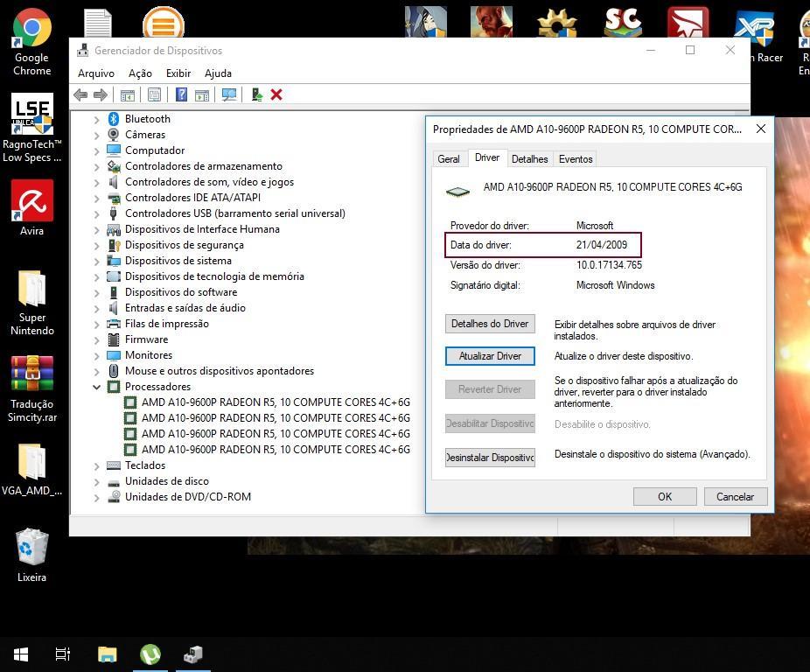Click the Help question-mark toolbar icon
This screenshot has height=672, width=810.
181,94
